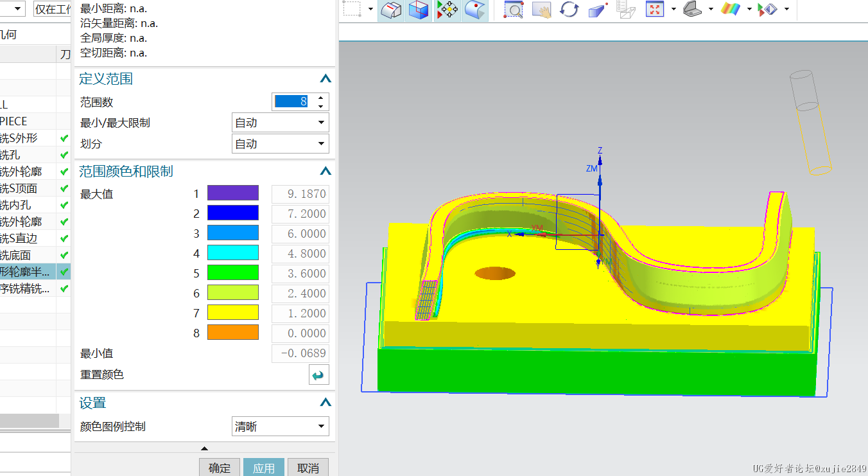Click the 4.8000 limit value field
This screenshot has height=476, width=868.
click(x=300, y=253)
